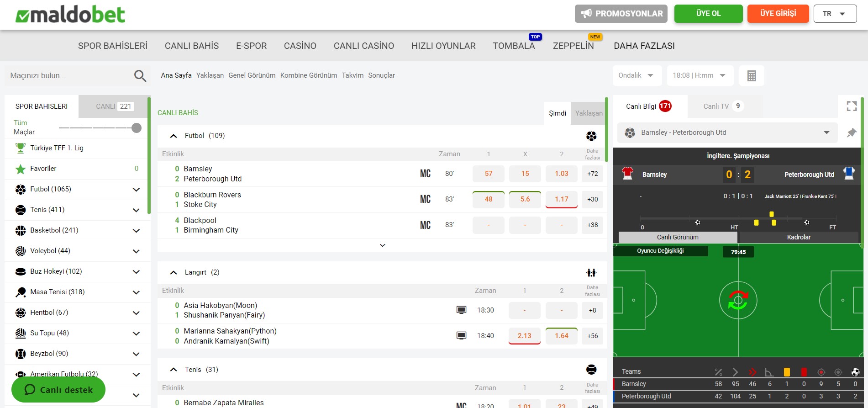
Task: Open live stream icon for Asia Hakobyan match
Action: coord(461,310)
